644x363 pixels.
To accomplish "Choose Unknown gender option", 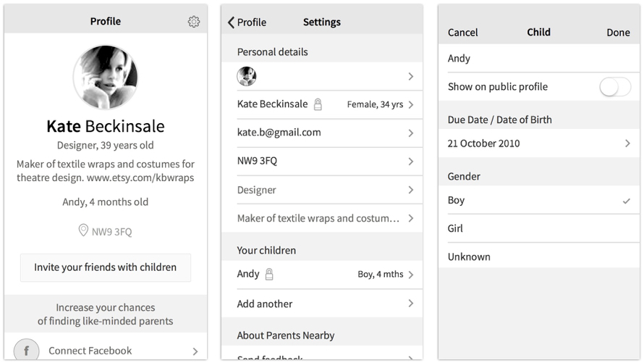I will pyautogui.click(x=538, y=256).
